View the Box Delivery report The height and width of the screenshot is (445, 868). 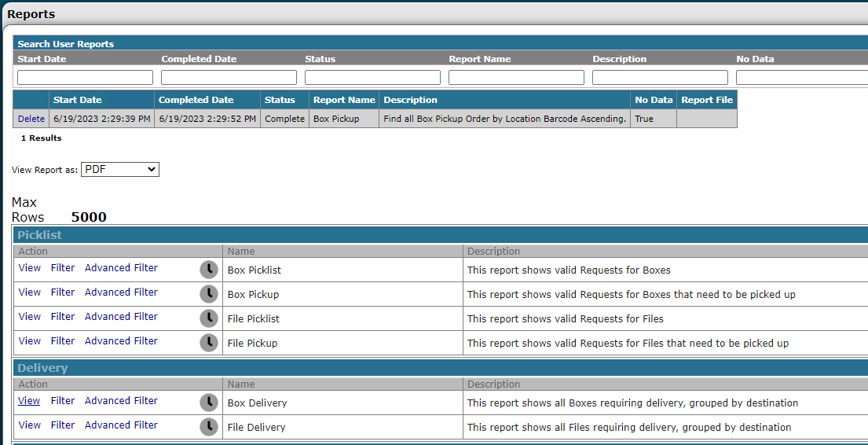click(x=30, y=401)
